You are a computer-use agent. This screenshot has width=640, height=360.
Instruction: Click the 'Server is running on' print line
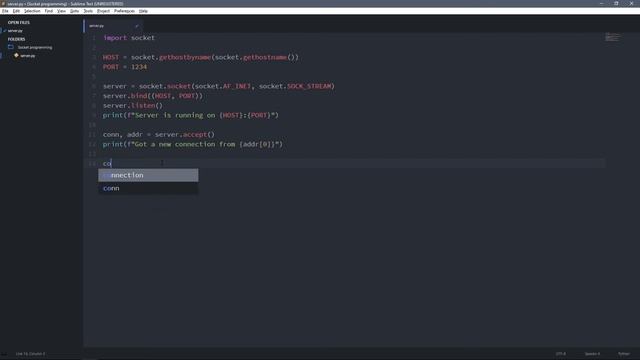tap(191, 116)
